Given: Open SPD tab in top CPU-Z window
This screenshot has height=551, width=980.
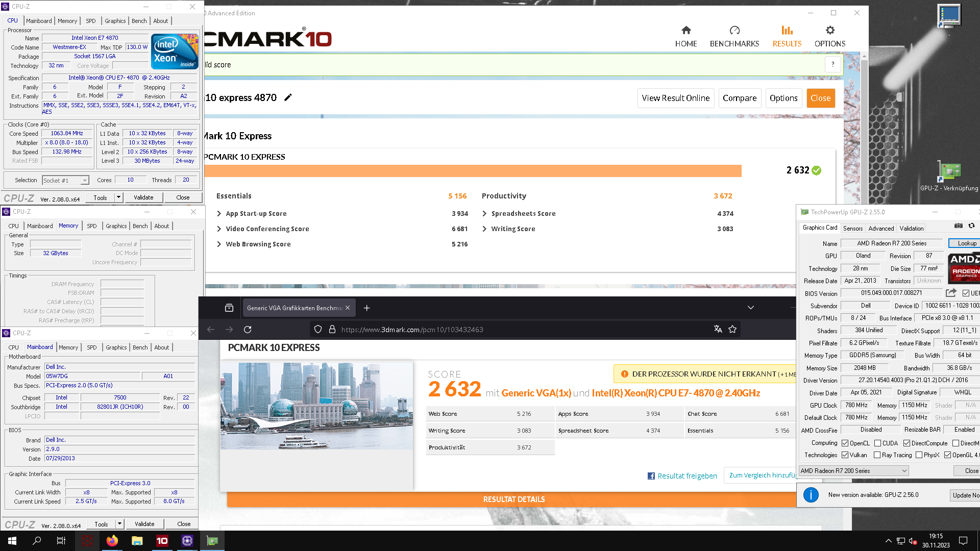Looking at the screenshot, I should pos(91,21).
